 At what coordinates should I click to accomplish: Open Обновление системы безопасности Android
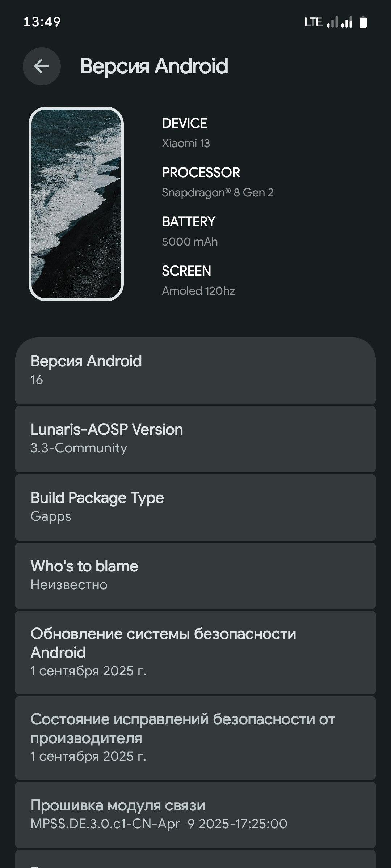[195, 652]
